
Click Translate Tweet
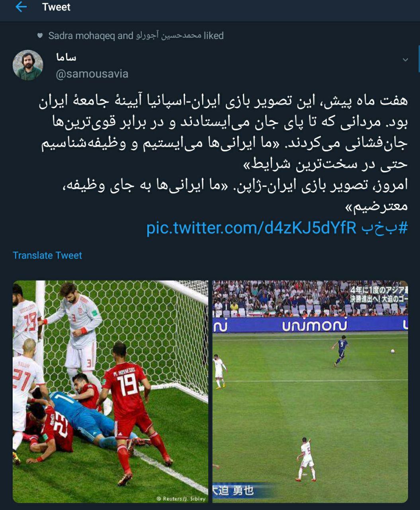pos(47,255)
